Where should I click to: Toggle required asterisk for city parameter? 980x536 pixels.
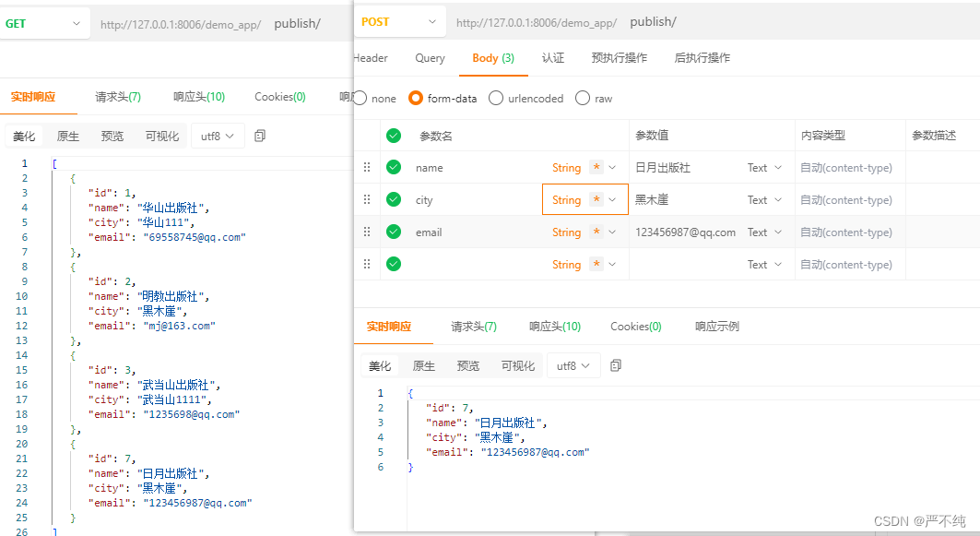coord(596,199)
